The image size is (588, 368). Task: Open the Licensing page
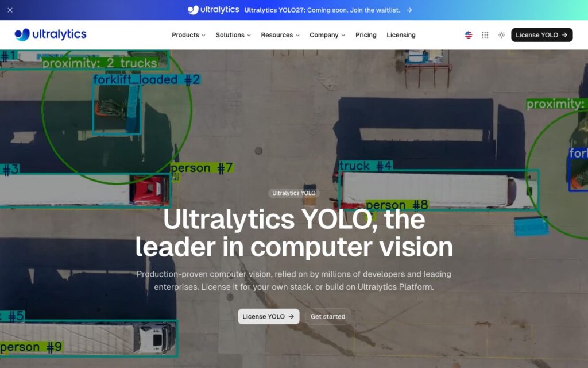click(x=401, y=35)
